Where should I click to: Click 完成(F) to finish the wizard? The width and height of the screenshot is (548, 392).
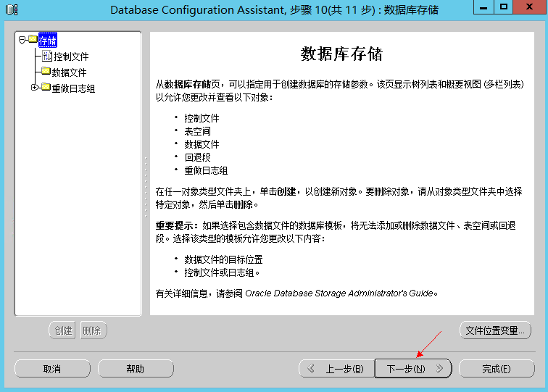point(496,369)
